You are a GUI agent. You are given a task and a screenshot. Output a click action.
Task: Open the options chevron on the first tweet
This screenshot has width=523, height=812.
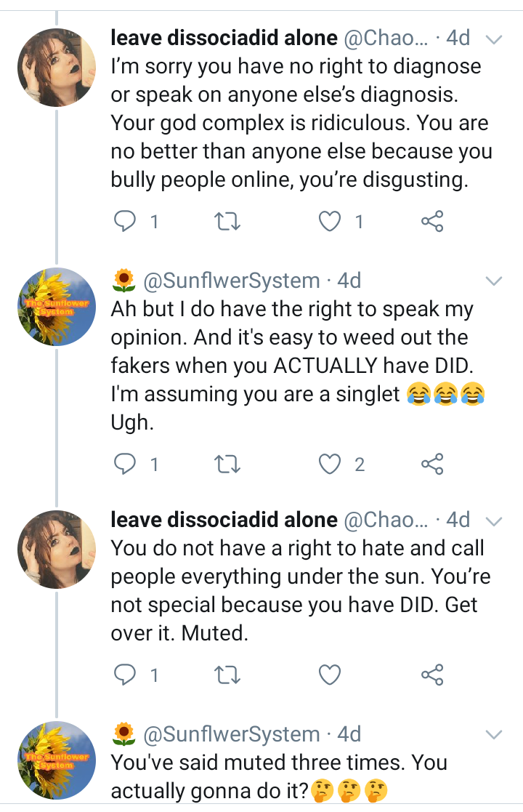coord(493,40)
